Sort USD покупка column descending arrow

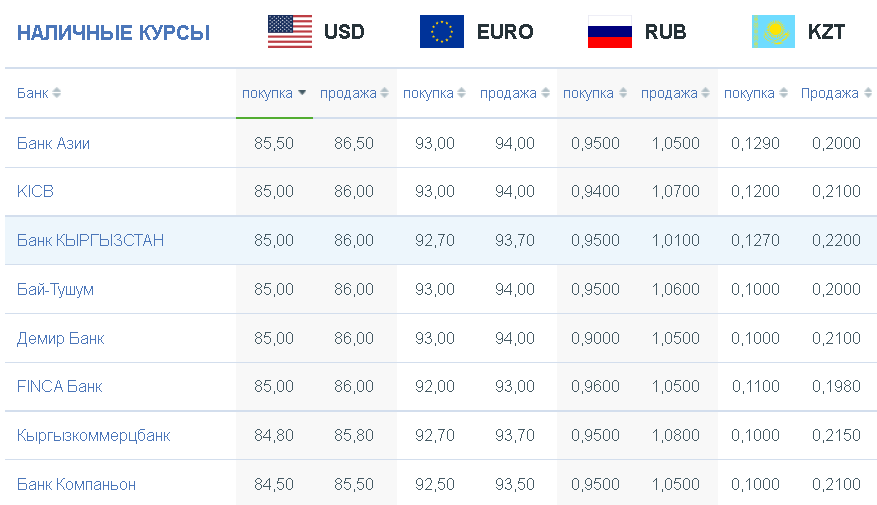coord(302,93)
